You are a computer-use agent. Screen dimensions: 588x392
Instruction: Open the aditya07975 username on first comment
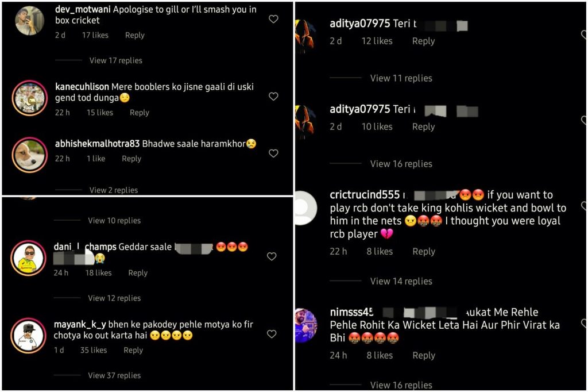360,24
